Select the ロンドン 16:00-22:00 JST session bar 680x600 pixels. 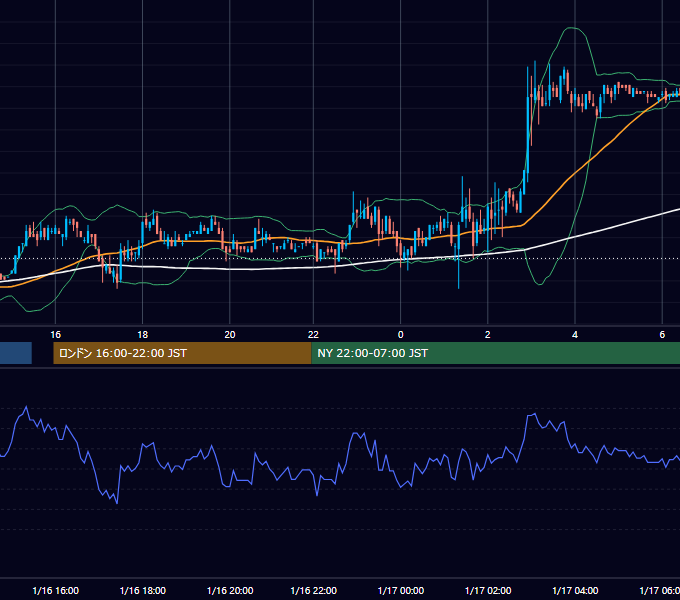[182, 353]
